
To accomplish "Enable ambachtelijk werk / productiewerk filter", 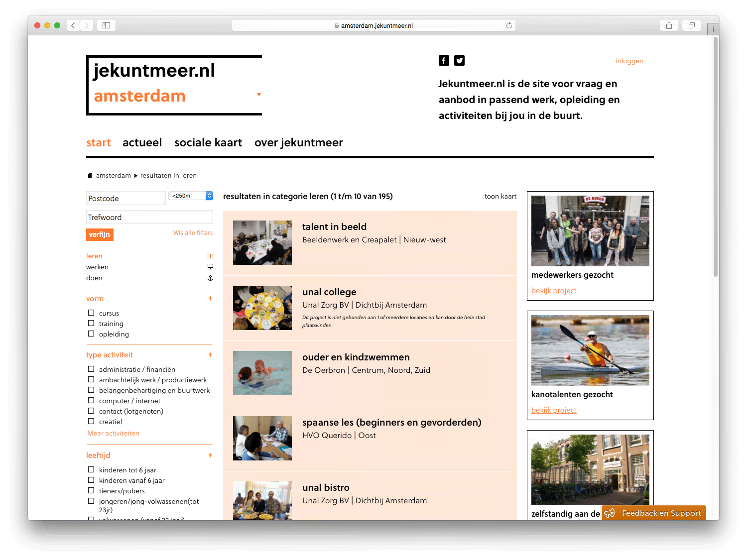I will point(91,379).
